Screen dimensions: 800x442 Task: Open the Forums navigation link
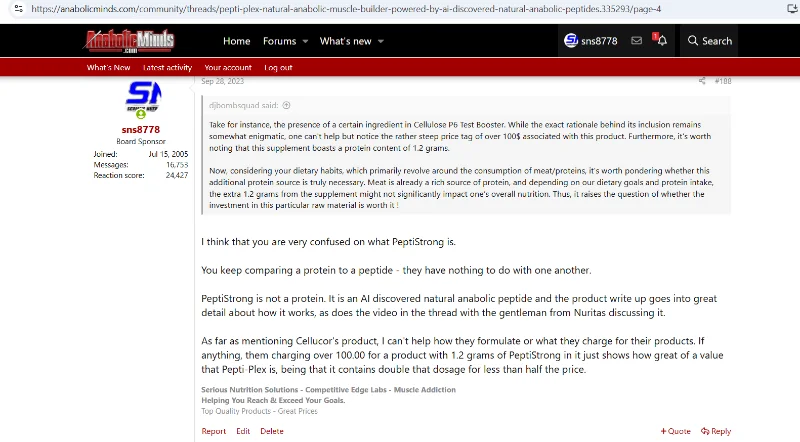coord(279,41)
